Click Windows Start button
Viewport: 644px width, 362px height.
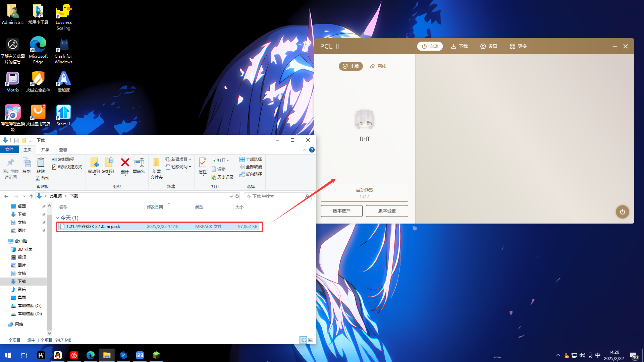[8, 355]
